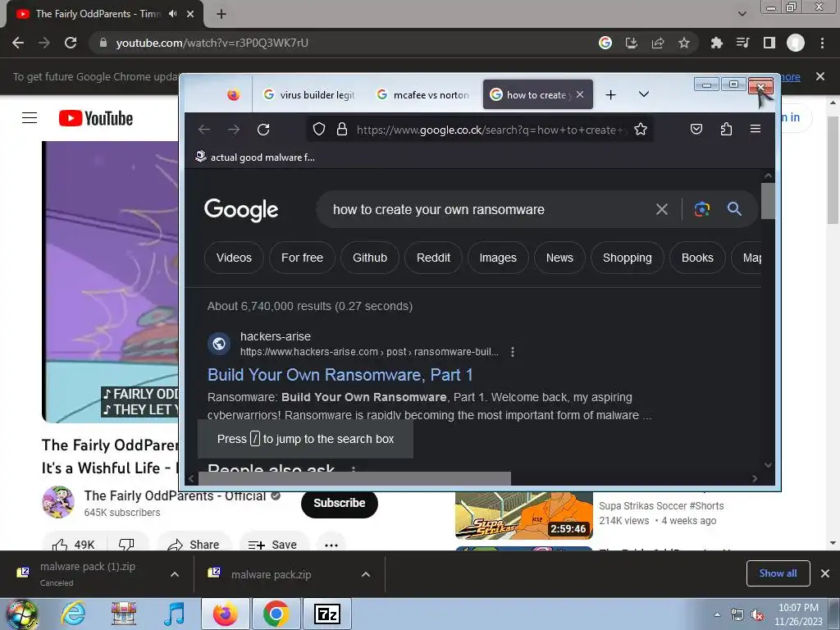Toggle Chrome side panel icon
This screenshot has width=840, height=630.
(769, 43)
